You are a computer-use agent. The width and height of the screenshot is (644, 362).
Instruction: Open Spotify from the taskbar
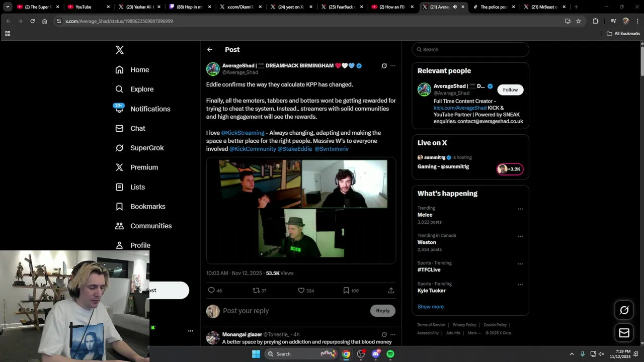tap(390, 354)
